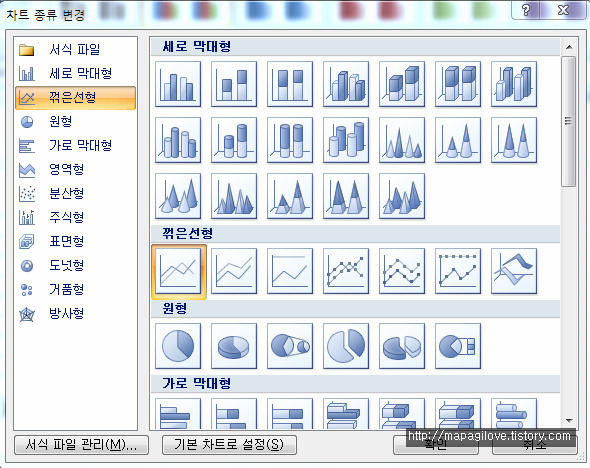The height and width of the screenshot is (468, 590).
Task: Select 표면형 chart category
Action: click(75, 242)
